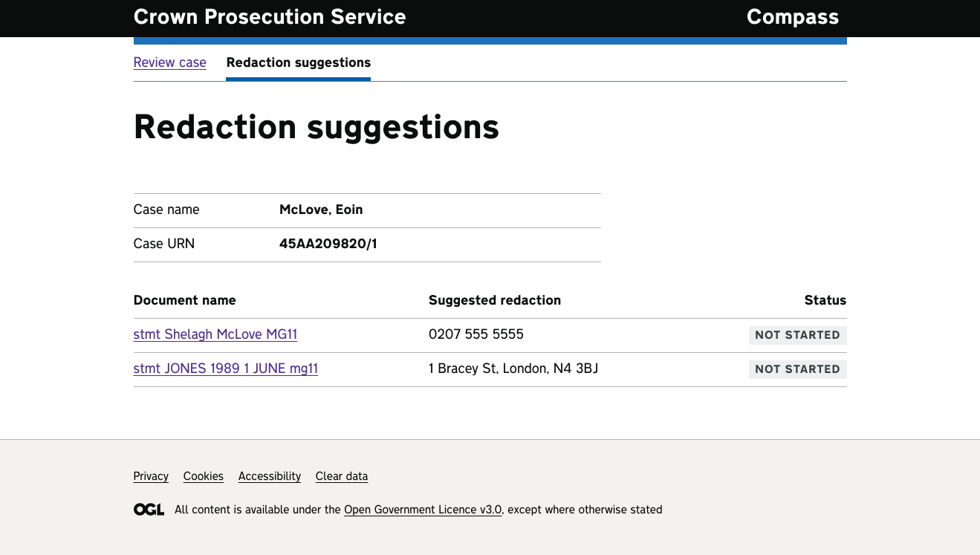This screenshot has width=980, height=555.
Task: Click the Status column header
Action: (825, 300)
